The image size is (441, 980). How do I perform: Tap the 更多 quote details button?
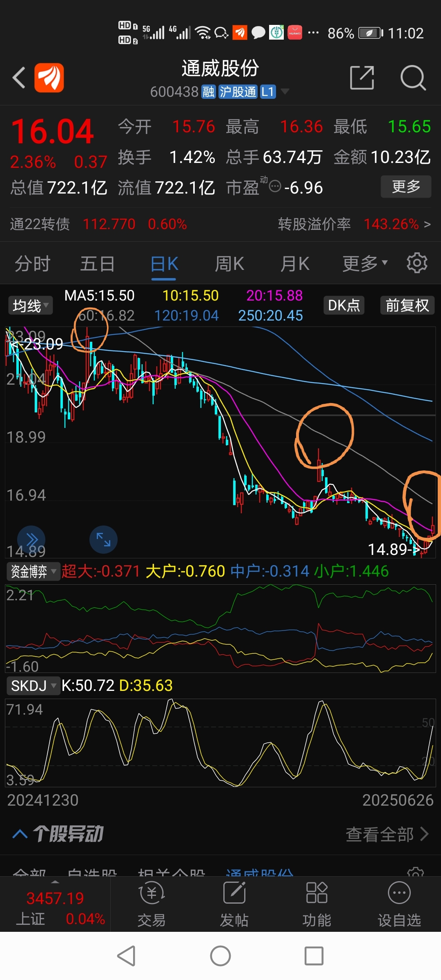[x=406, y=187]
